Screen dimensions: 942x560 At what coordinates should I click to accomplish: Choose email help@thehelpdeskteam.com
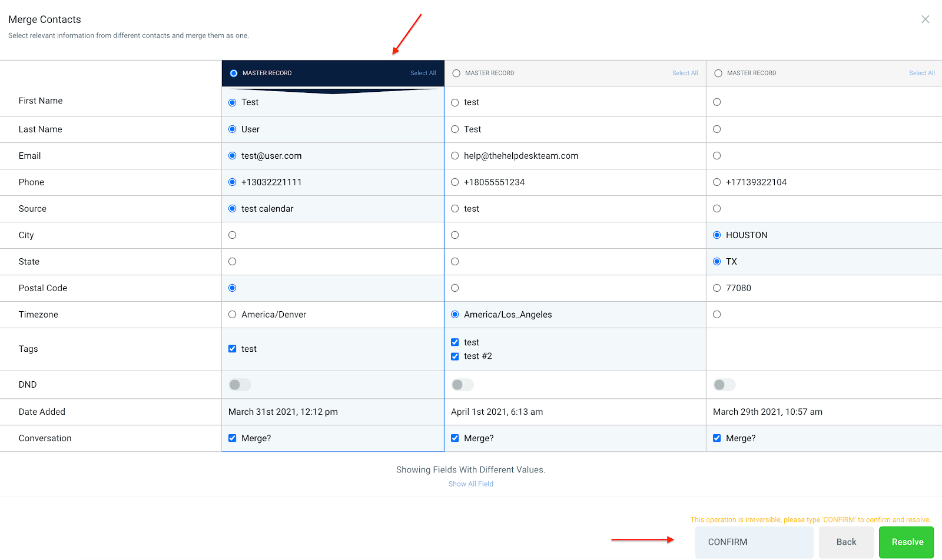455,156
